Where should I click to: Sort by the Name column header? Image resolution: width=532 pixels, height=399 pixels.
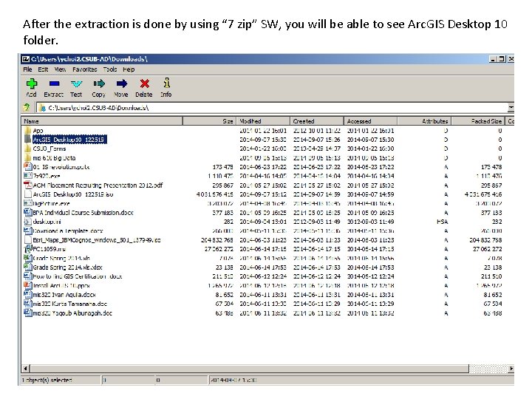(x=102, y=121)
